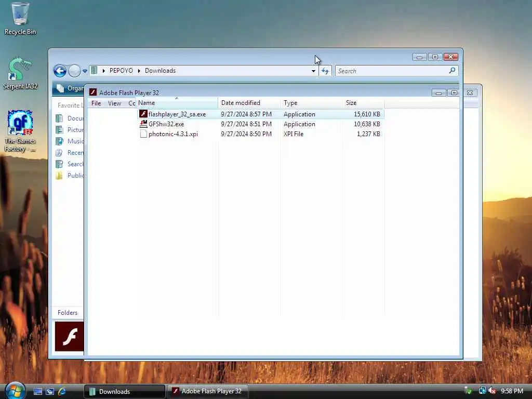532x399 pixels.
Task: Click into the Search field
Action: [396, 71]
